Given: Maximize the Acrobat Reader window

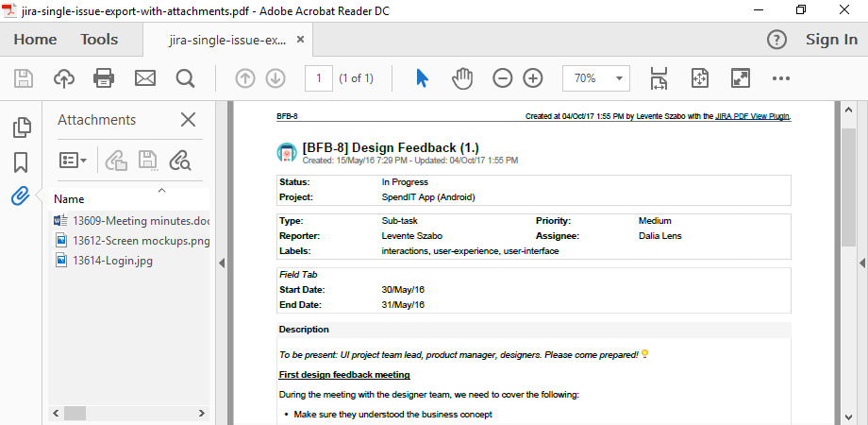Looking at the screenshot, I should pos(800,9).
